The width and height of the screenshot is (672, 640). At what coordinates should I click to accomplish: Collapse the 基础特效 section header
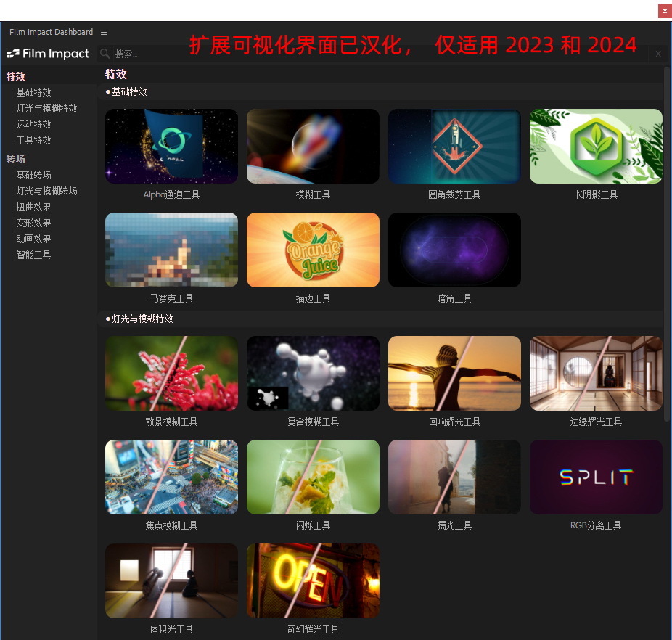point(129,91)
